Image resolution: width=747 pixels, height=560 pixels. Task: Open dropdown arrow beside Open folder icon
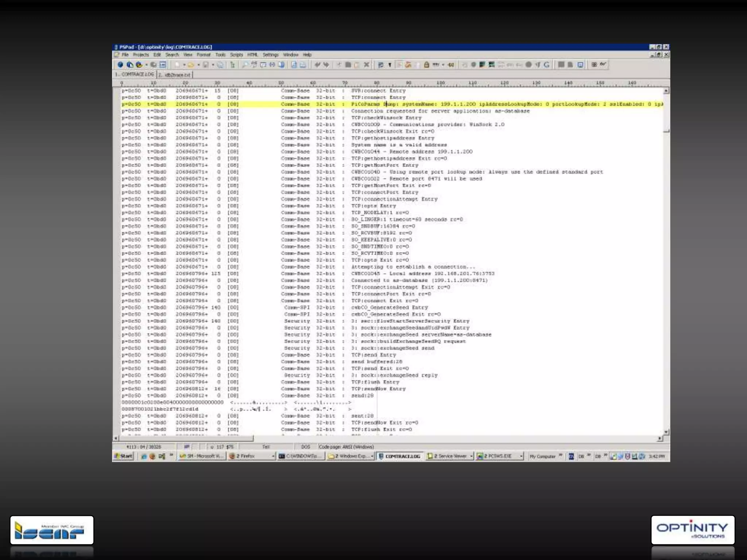click(x=198, y=65)
